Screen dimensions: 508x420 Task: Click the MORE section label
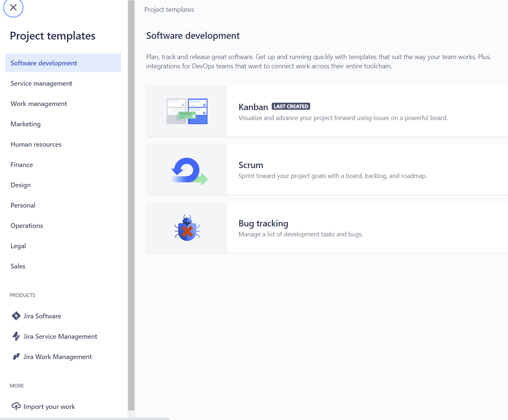tap(17, 386)
